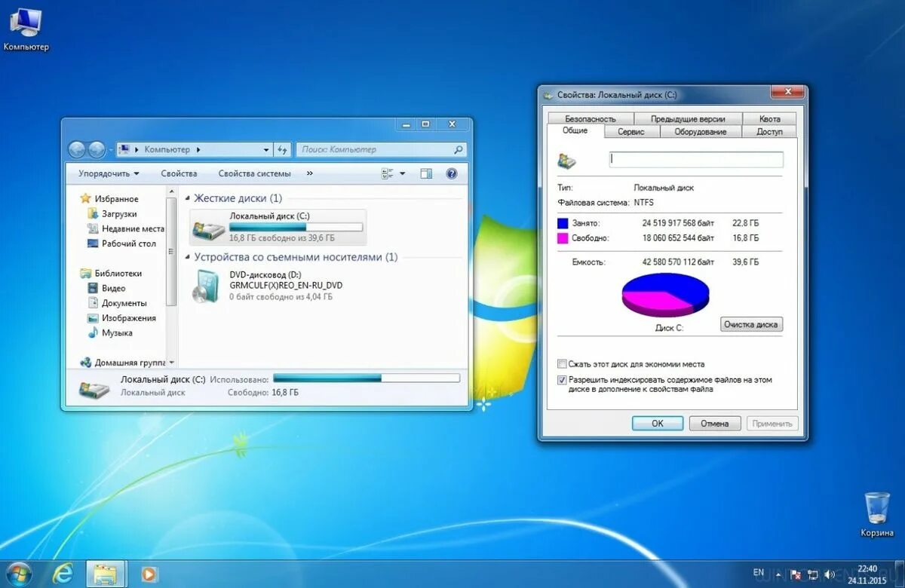Viewport: 905px width, 588px height.
Task: Switch to the Безопасность tab
Action: point(590,118)
